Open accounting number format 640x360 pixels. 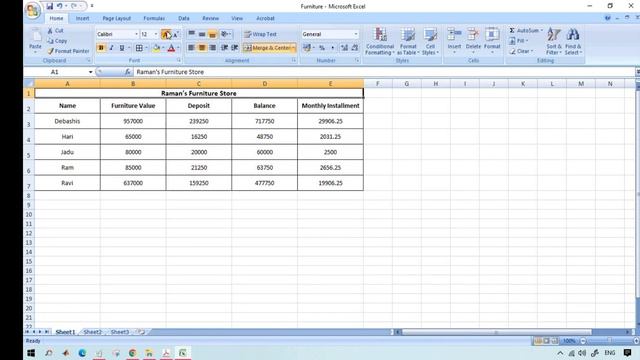pos(307,48)
